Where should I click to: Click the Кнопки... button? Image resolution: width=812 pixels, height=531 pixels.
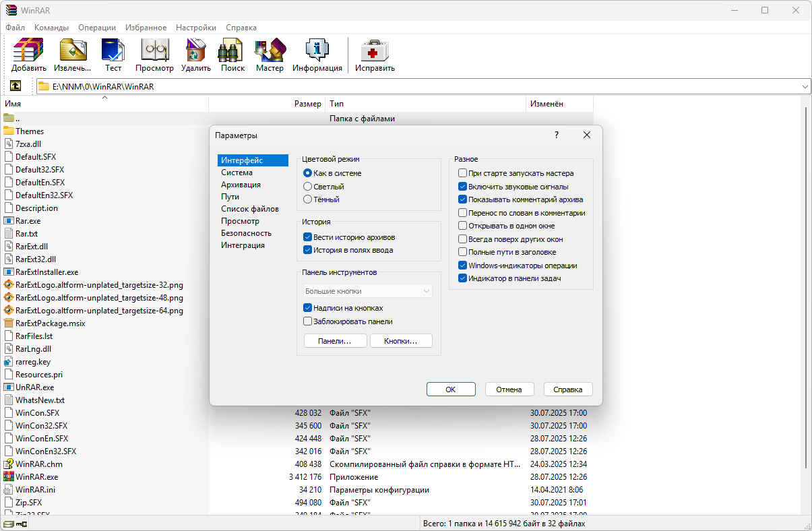401,341
